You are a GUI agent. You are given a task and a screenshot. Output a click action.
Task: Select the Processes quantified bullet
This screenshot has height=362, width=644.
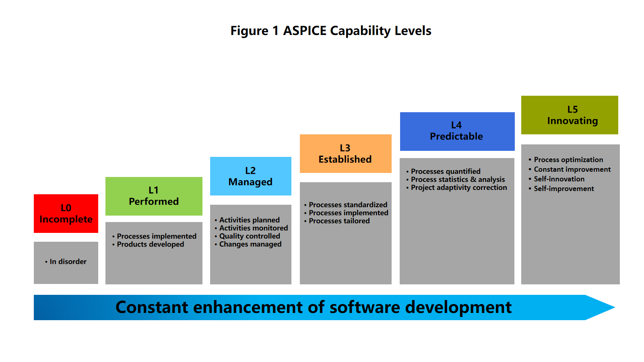[x=446, y=171]
